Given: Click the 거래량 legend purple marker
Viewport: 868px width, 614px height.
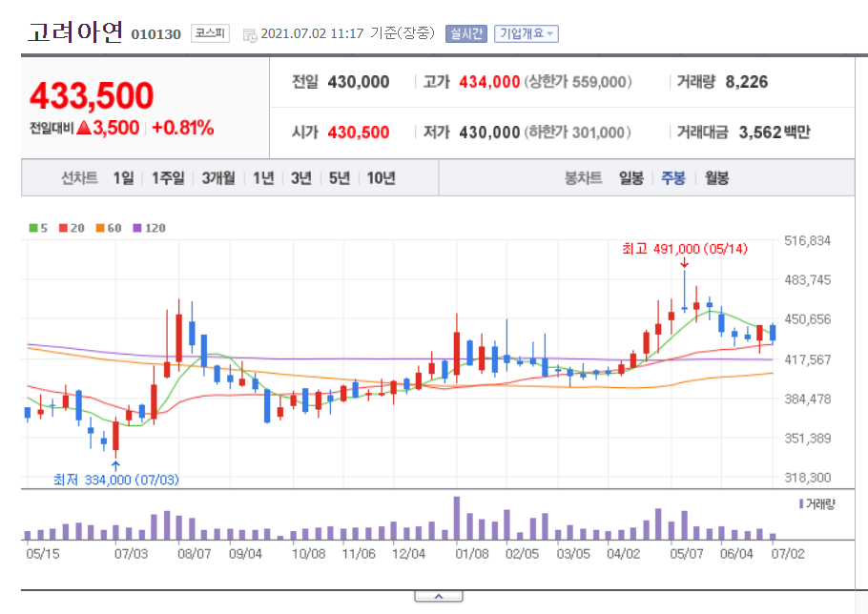Looking at the screenshot, I should pos(801,504).
